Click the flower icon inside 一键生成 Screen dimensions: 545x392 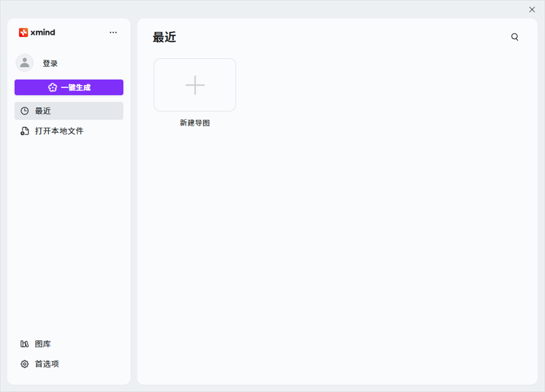(53, 87)
